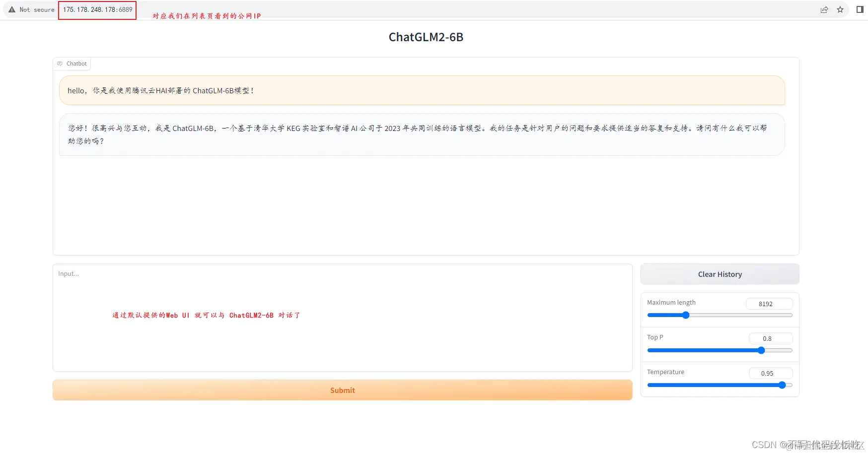Click the Maximum length value field 8192
The width and height of the screenshot is (868, 454).
769,304
